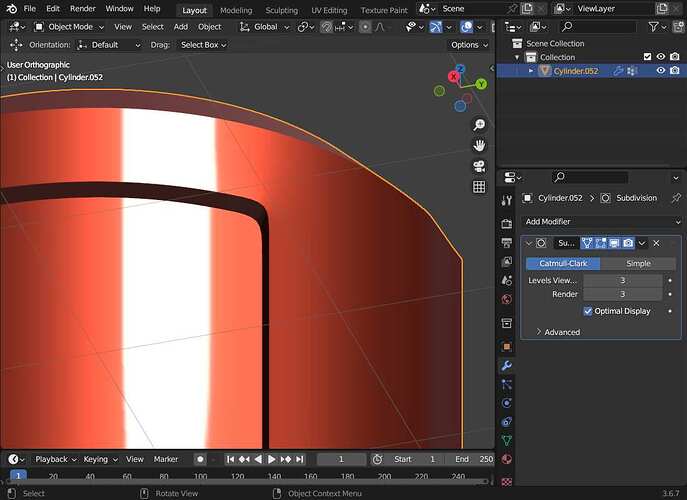This screenshot has width=687, height=500.
Task: Click the new view layer icon
Action: (662, 9)
